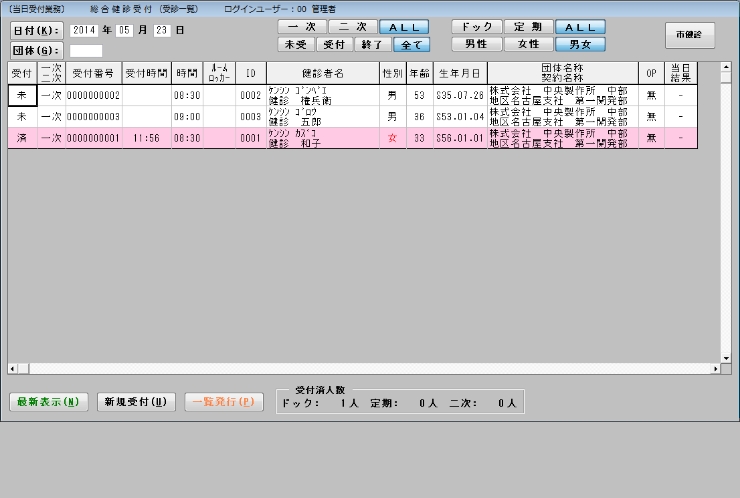The height and width of the screenshot is (498, 740).
Task: Filter by 終了 status
Action: click(372, 45)
